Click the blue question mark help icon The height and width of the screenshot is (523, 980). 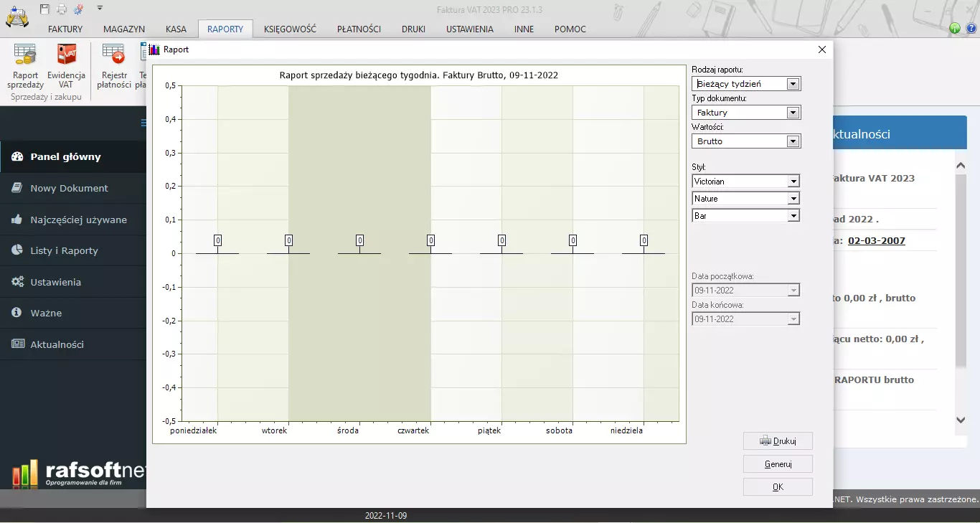click(971, 29)
